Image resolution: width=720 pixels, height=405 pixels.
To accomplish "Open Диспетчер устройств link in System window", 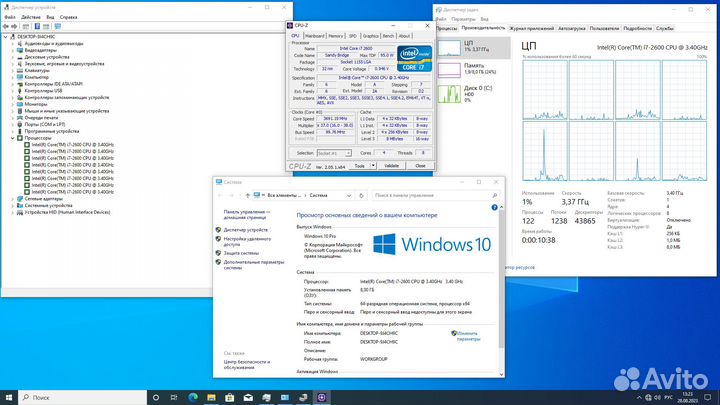I will click(x=246, y=230).
